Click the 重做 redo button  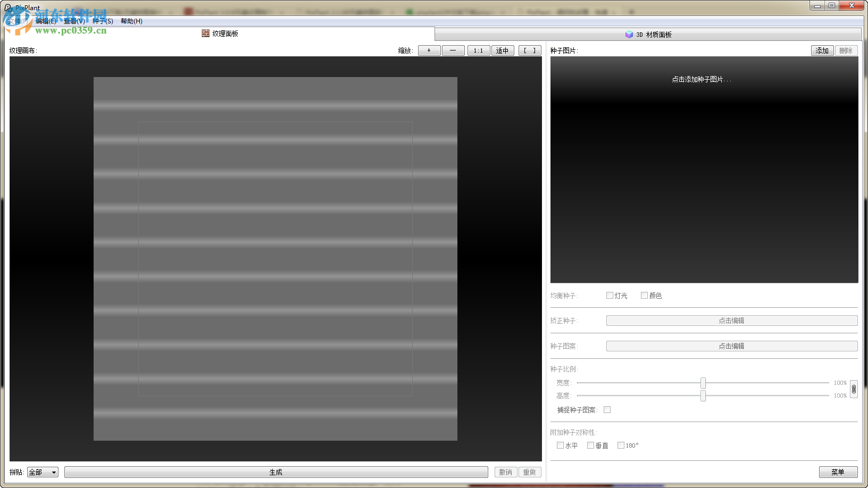(530, 472)
